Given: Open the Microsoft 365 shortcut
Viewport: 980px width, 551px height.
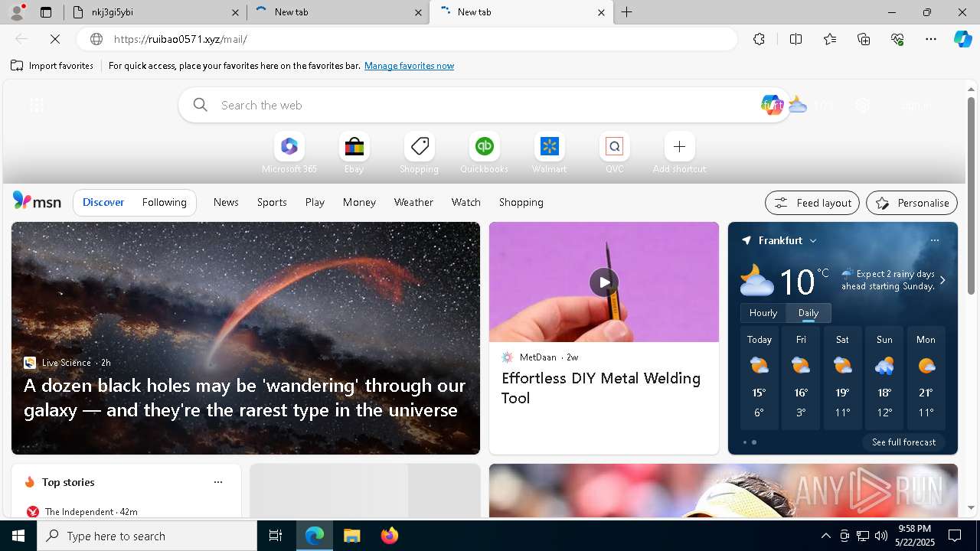Looking at the screenshot, I should coord(289,153).
